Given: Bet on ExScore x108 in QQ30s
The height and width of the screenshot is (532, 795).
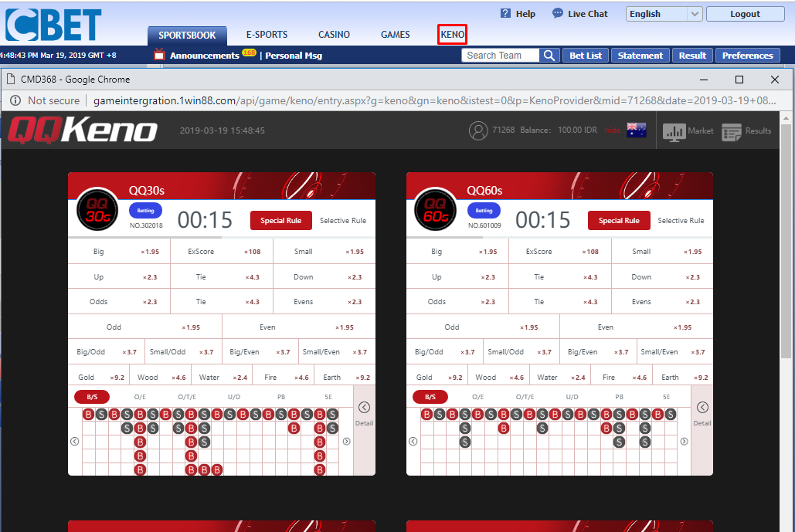Looking at the screenshot, I should tap(222, 251).
